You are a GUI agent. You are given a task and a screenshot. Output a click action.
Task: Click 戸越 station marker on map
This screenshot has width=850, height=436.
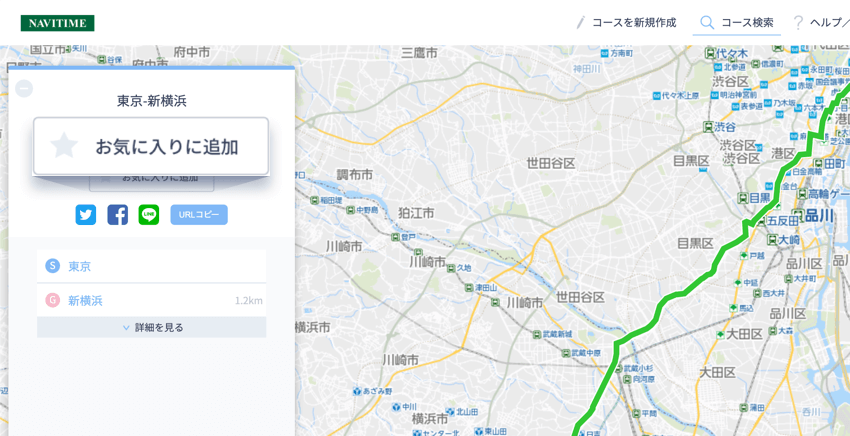pos(743,255)
